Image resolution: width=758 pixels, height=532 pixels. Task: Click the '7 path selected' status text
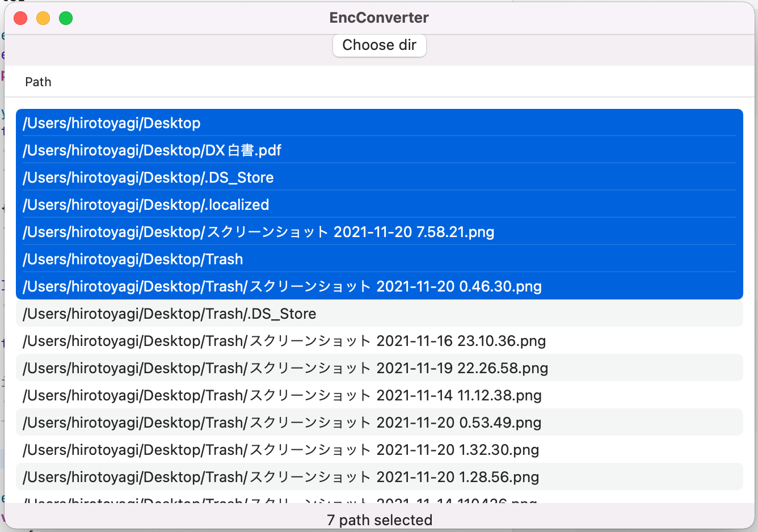point(379,520)
